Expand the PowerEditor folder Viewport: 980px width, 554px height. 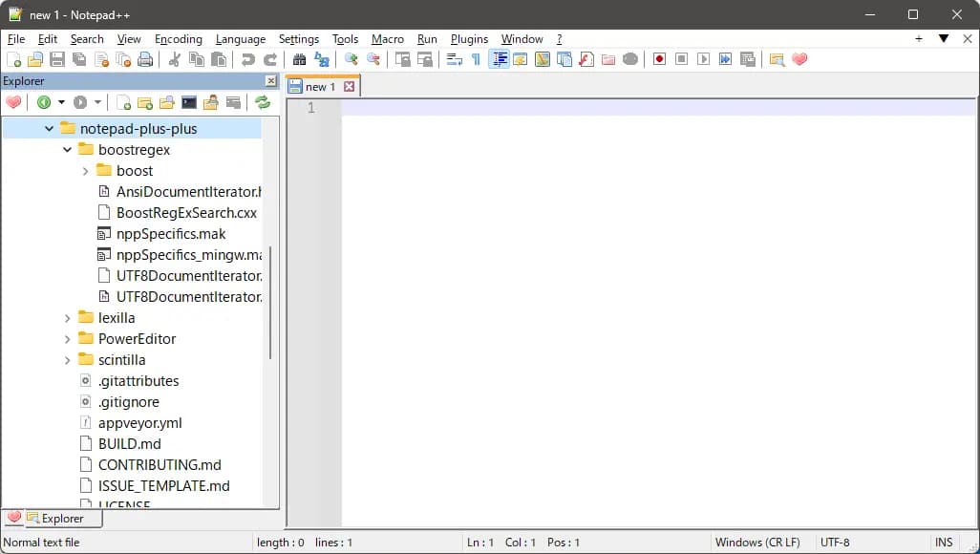tap(68, 339)
